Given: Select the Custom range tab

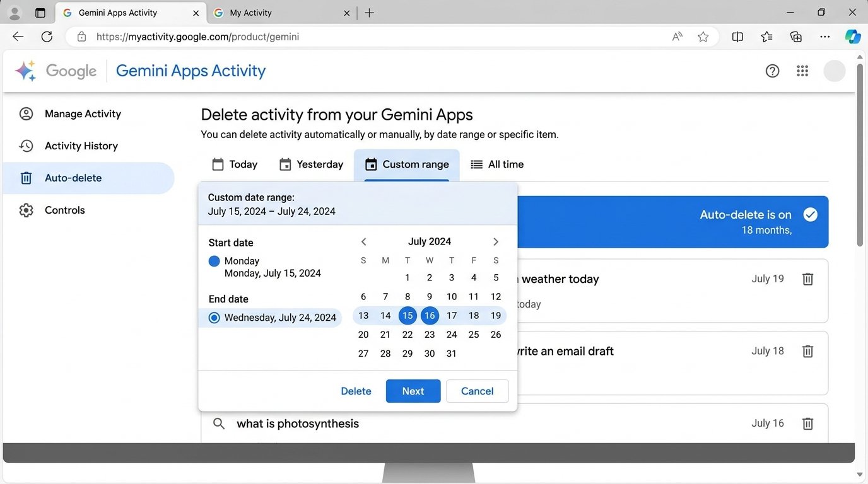Looking at the screenshot, I should [x=407, y=164].
